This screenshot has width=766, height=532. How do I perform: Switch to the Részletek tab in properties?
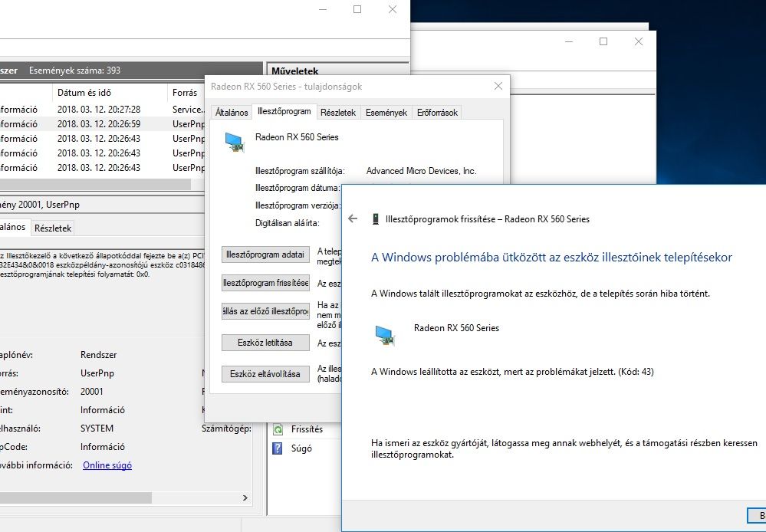pyautogui.click(x=338, y=113)
